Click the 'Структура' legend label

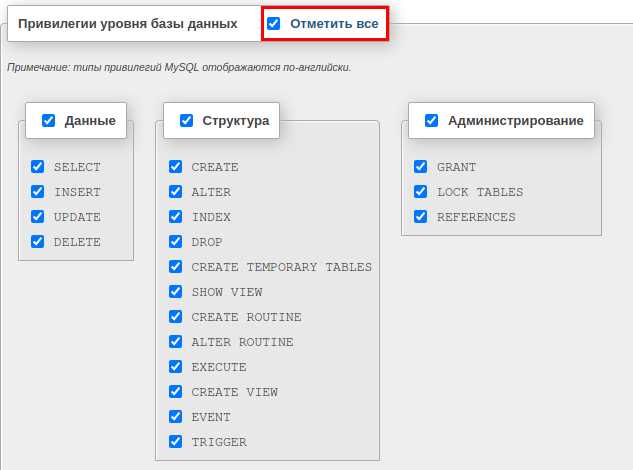pyautogui.click(x=236, y=121)
